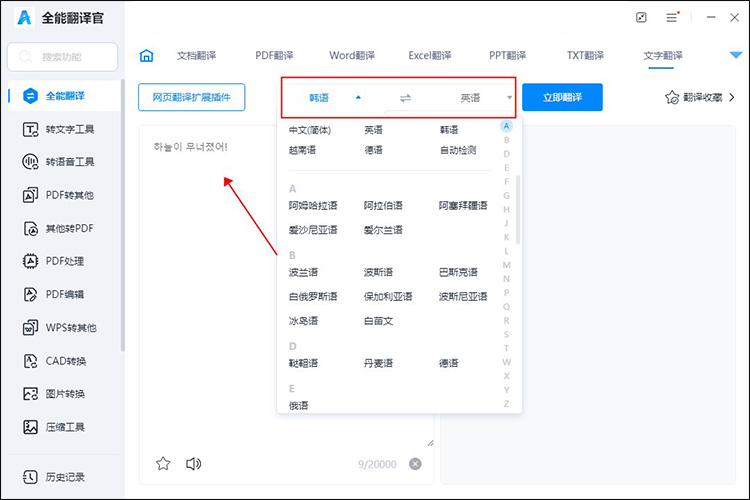
Task: Click the 全能翻译官 app logo
Action: pyautogui.click(x=24, y=18)
